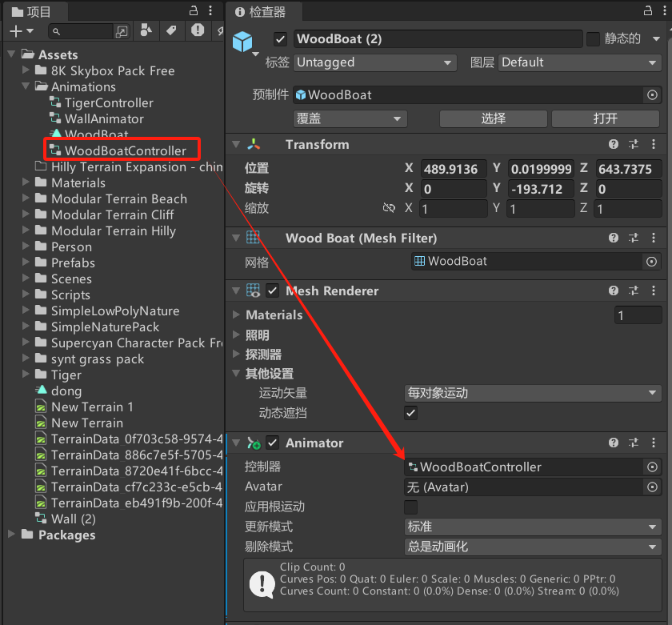Filter by import log exclamation icon

(x=198, y=30)
